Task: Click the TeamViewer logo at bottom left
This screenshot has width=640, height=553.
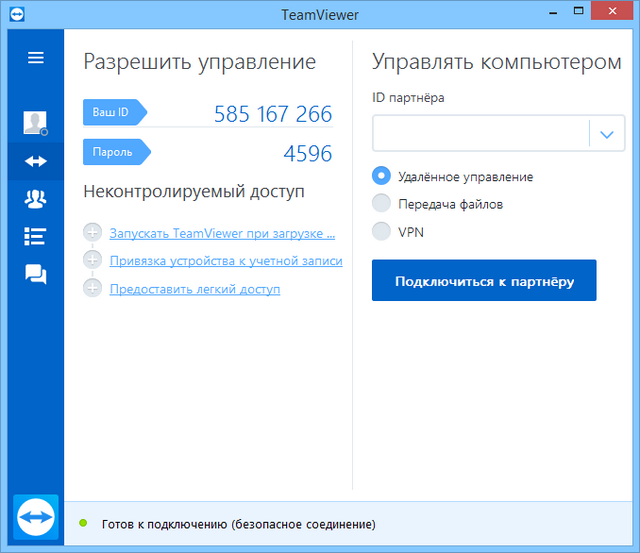Action: pyautogui.click(x=37, y=517)
